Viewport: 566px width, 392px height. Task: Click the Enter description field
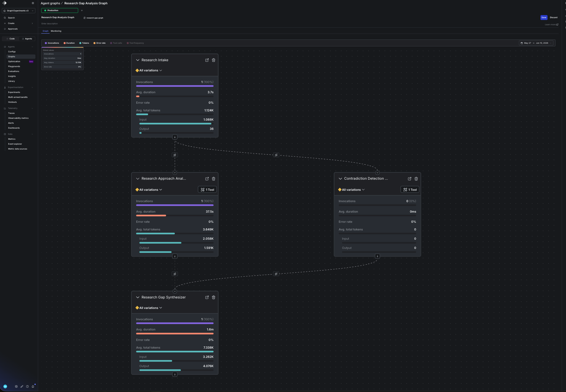(50, 24)
